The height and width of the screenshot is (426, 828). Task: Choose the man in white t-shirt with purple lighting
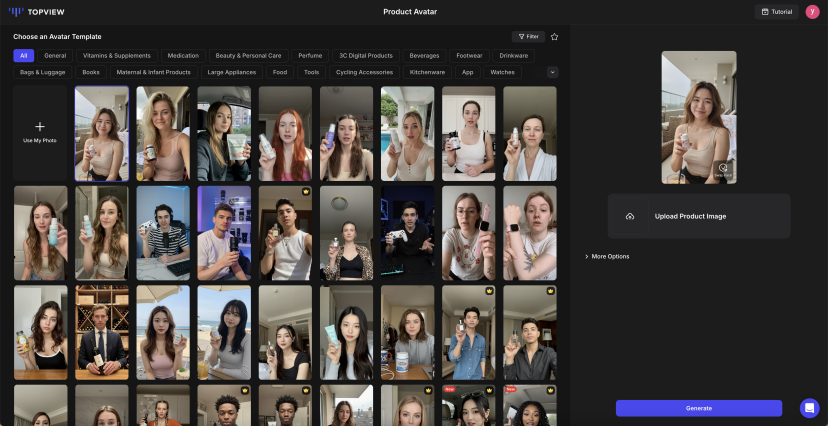click(224, 233)
